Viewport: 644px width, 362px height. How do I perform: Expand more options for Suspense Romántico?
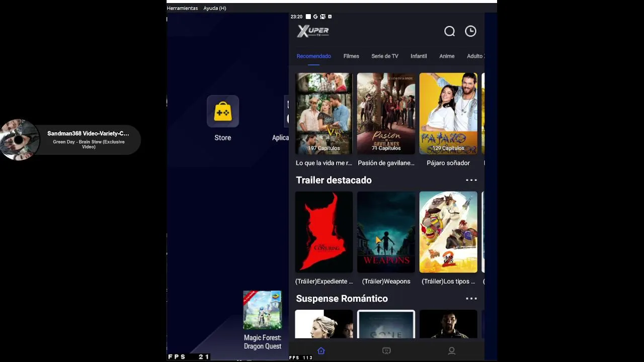click(471, 299)
